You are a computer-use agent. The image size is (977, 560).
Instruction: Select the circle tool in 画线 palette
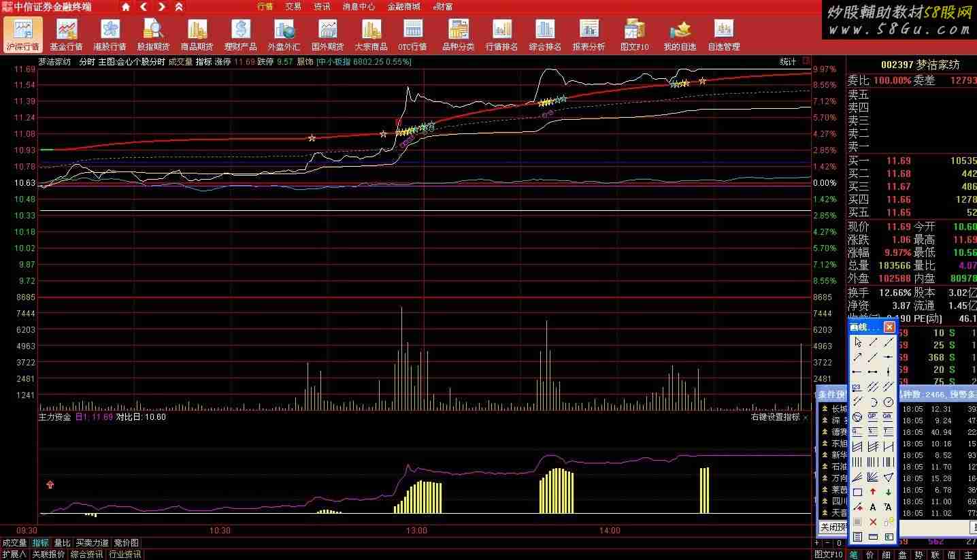888,402
